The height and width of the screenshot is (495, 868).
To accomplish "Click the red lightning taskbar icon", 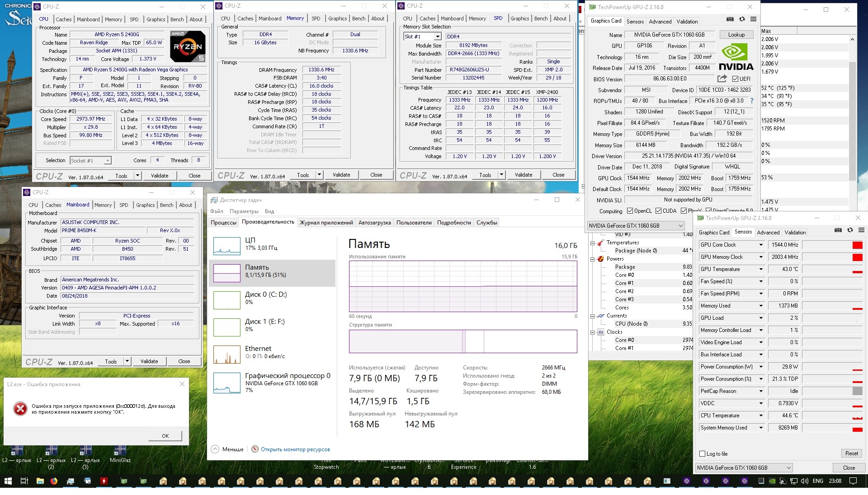I will (x=104, y=481).
